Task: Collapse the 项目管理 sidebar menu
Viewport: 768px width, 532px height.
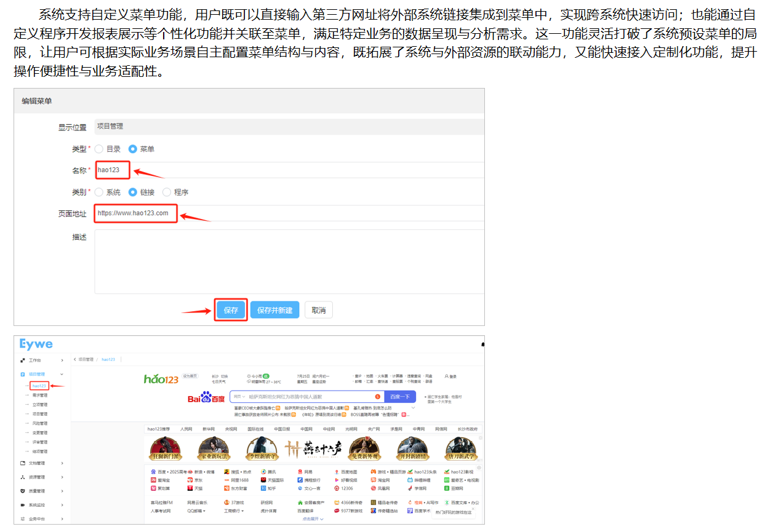Action: 62,374
